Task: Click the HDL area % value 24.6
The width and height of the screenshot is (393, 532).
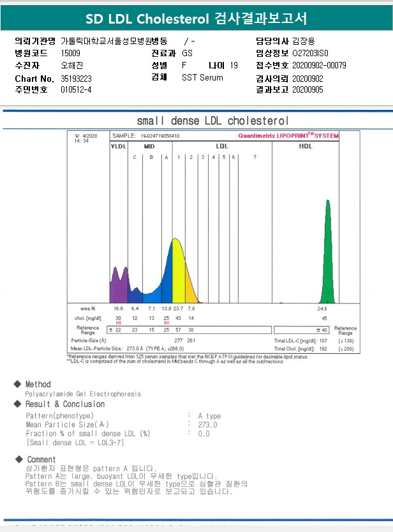Action: click(322, 308)
